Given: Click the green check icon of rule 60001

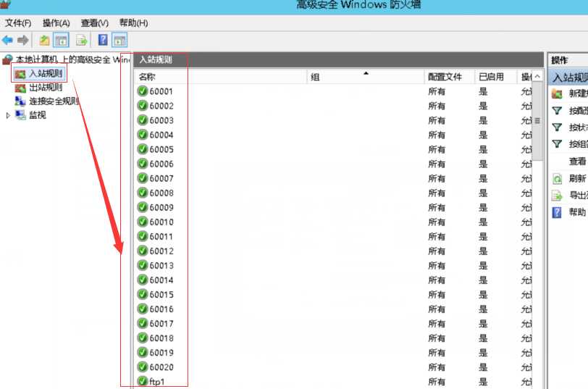Looking at the screenshot, I should [143, 91].
